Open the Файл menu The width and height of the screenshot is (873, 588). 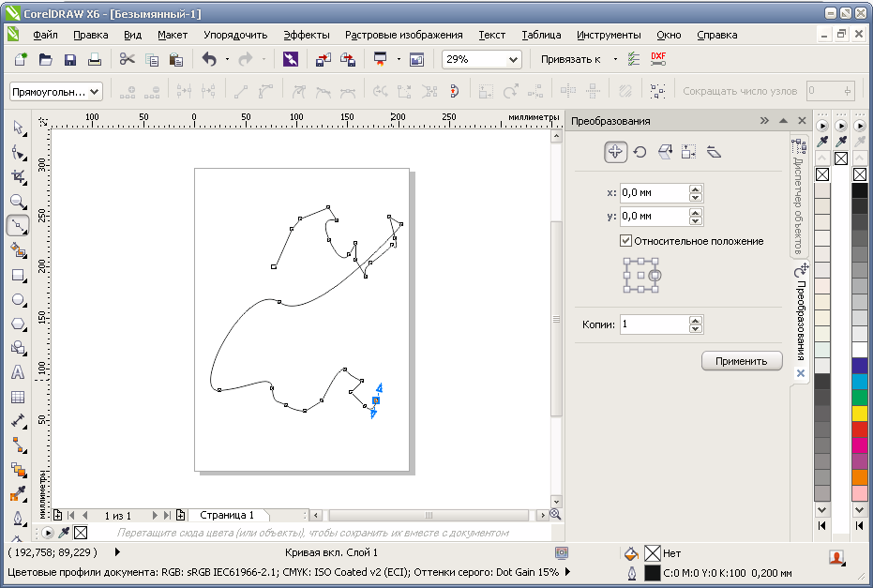click(45, 35)
